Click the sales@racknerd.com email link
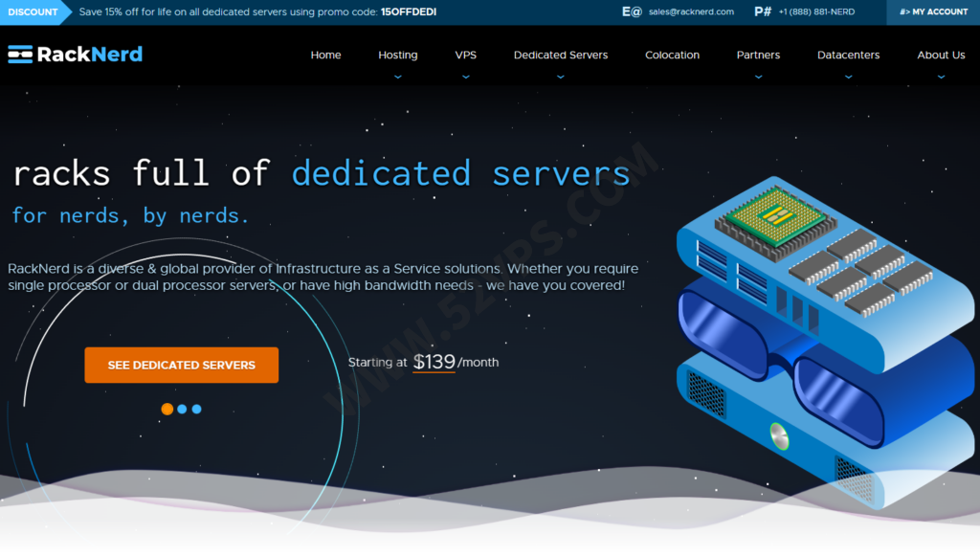 click(691, 11)
